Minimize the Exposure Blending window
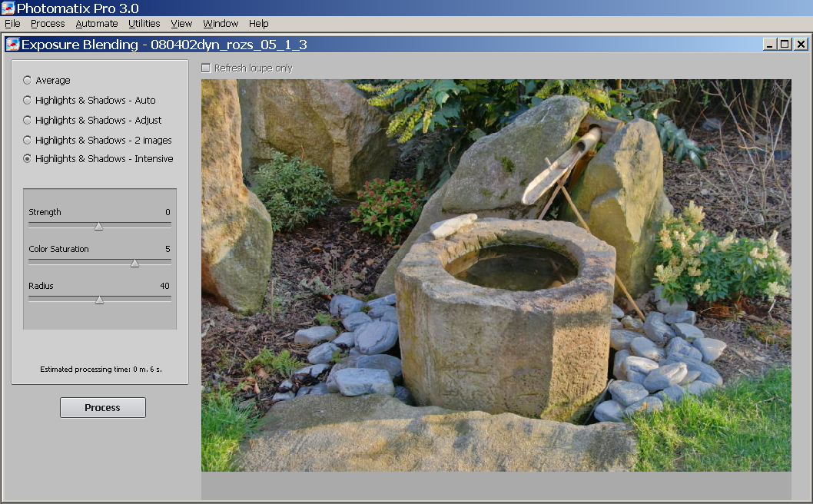This screenshot has width=813, height=504. pyautogui.click(x=770, y=45)
